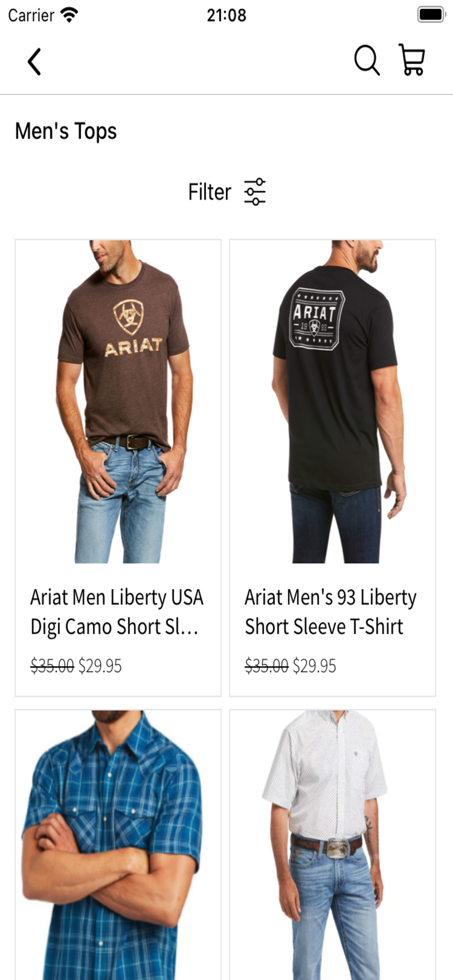Tap the back arrow icon
Screen dimensions: 453x980
(34, 62)
